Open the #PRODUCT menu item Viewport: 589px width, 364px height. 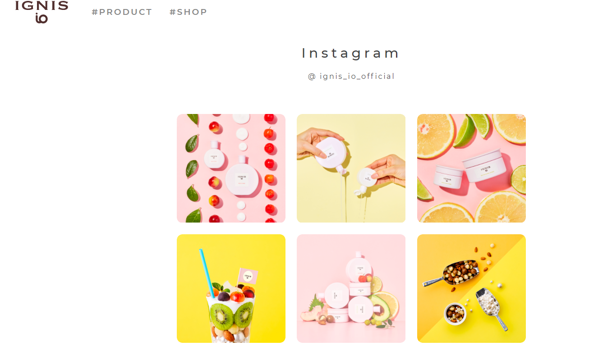point(122,12)
